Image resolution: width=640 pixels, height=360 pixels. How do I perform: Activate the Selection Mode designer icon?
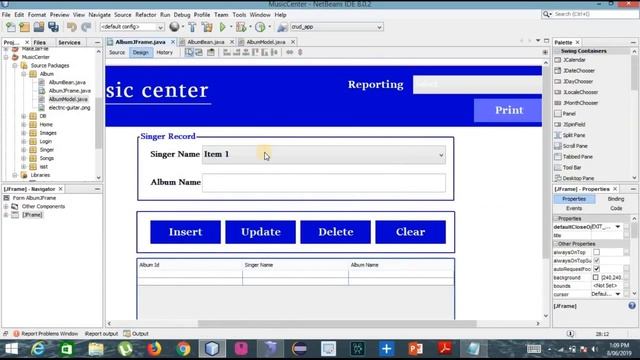pyautogui.click(x=189, y=52)
